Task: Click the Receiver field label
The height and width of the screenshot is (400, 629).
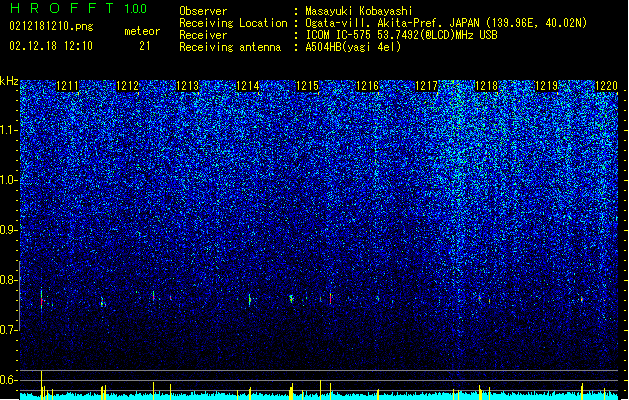Action: pyautogui.click(x=203, y=35)
